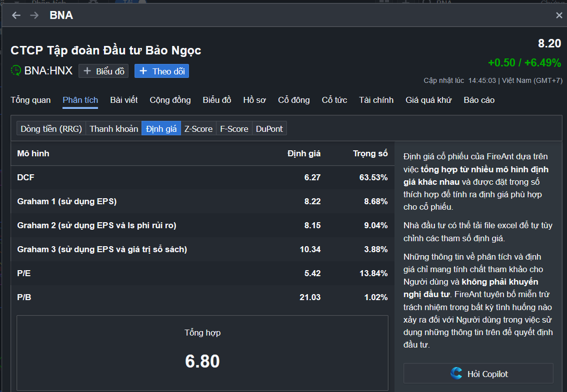
Task: Open the Báo cáo tab
Action: click(479, 100)
